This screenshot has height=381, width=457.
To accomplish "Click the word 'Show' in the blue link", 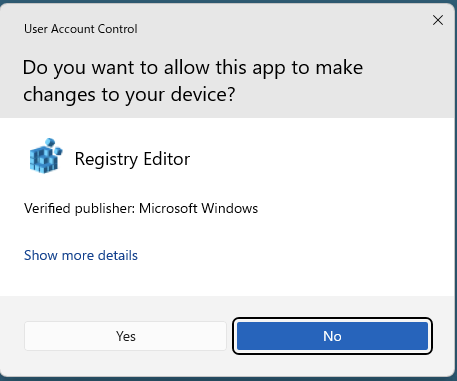I will (x=41, y=255).
